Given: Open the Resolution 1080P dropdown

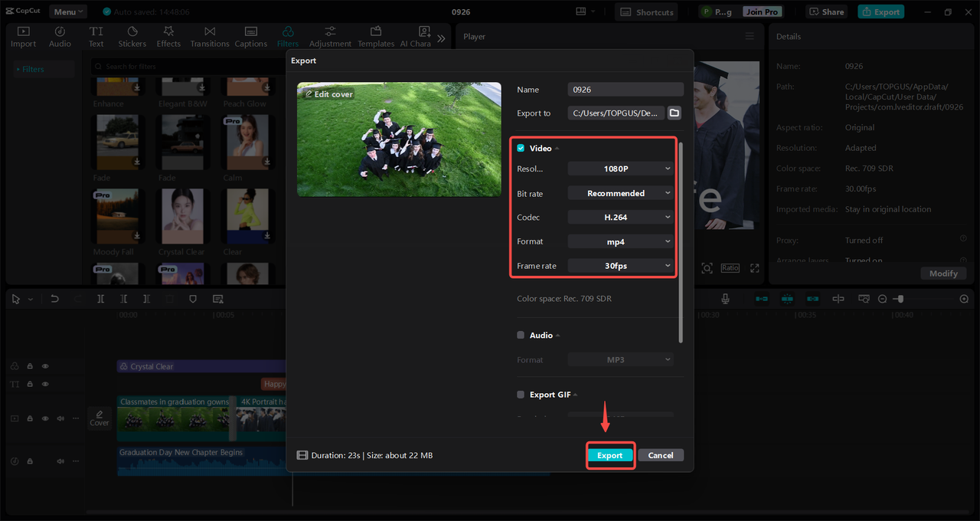Looking at the screenshot, I should 620,169.
